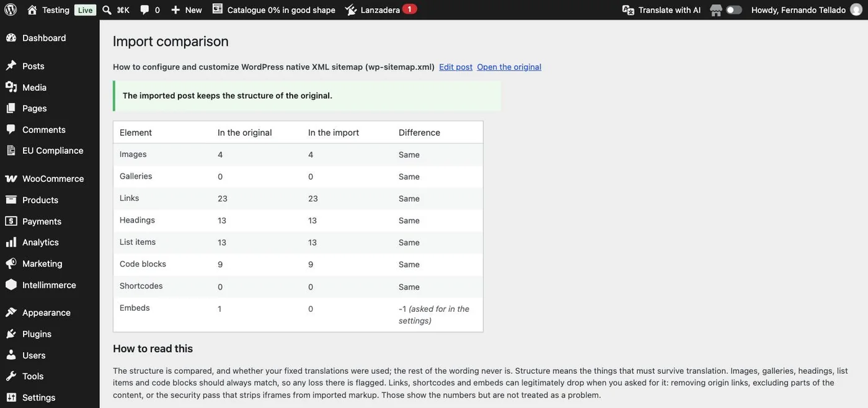The height and width of the screenshot is (408, 868).
Task: Click 'Shortcodes' row label
Action: click(x=141, y=286)
